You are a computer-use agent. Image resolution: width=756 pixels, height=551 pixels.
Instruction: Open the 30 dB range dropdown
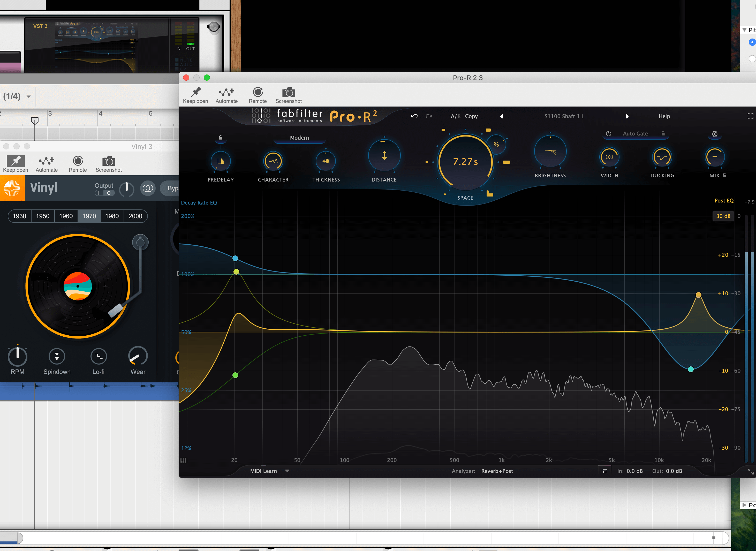click(723, 216)
